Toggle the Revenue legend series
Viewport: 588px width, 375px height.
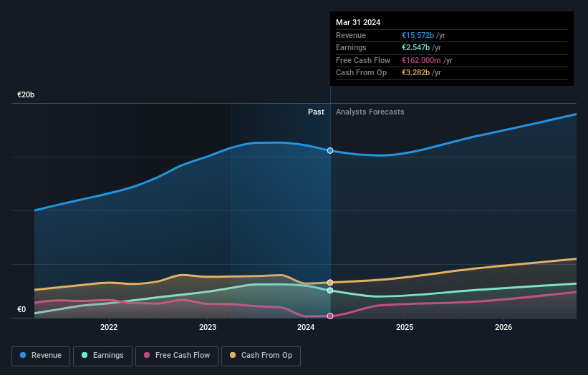tap(41, 356)
